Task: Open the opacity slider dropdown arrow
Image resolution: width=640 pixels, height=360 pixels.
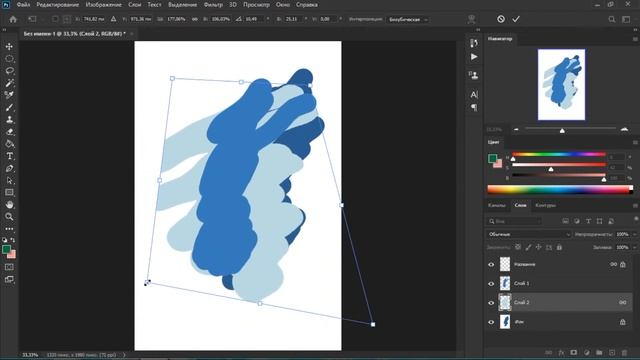Action: [x=635, y=234]
